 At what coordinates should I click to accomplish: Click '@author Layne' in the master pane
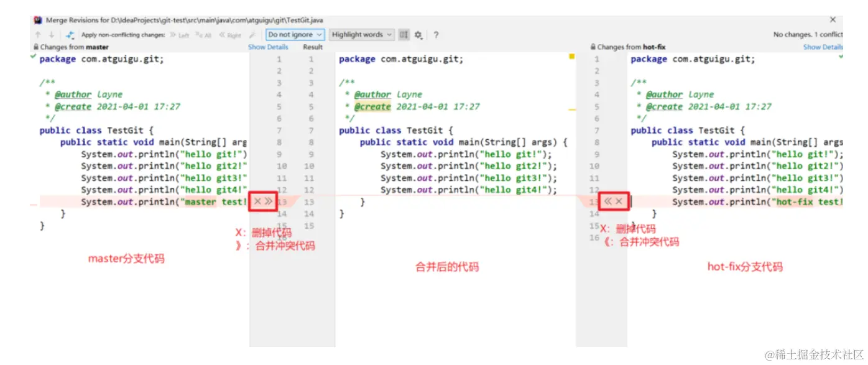point(89,95)
